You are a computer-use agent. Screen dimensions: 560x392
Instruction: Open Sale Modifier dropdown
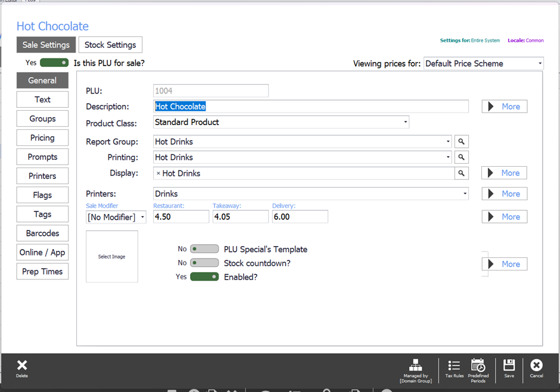tap(116, 217)
